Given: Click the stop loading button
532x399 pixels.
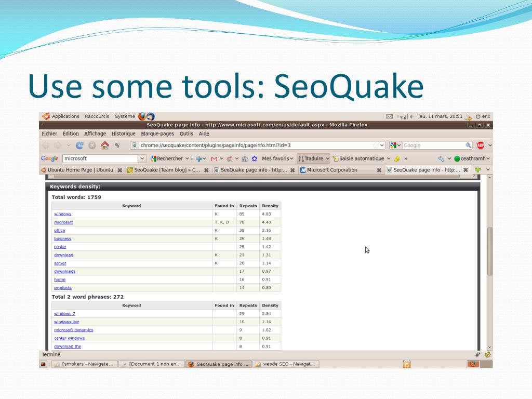Looking at the screenshot, I should coord(92,145).
